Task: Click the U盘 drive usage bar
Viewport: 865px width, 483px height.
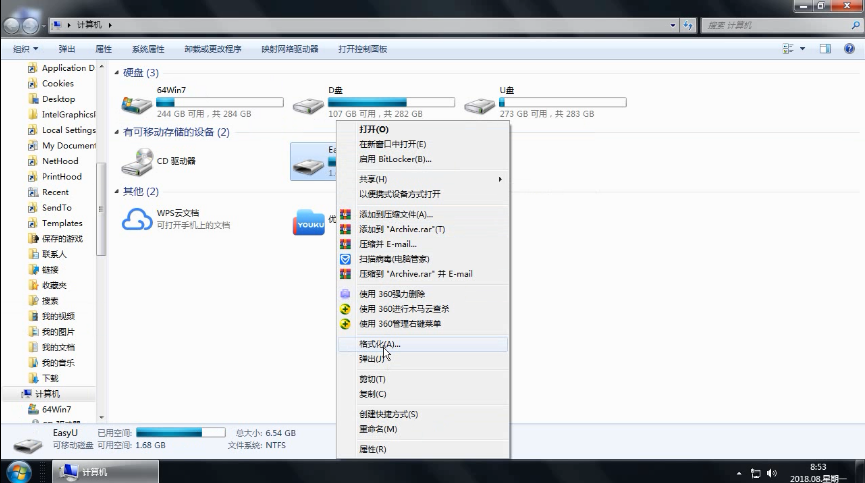Action: click(x=563, y=102)
